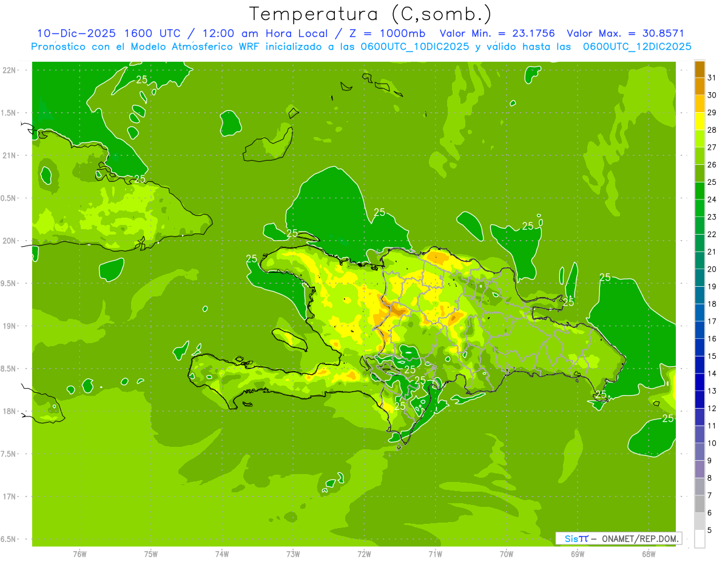Click the '7.5N' latitude axis label
Image resolution: width=728 pixels, height=562 pixels.
coord(8,454)
